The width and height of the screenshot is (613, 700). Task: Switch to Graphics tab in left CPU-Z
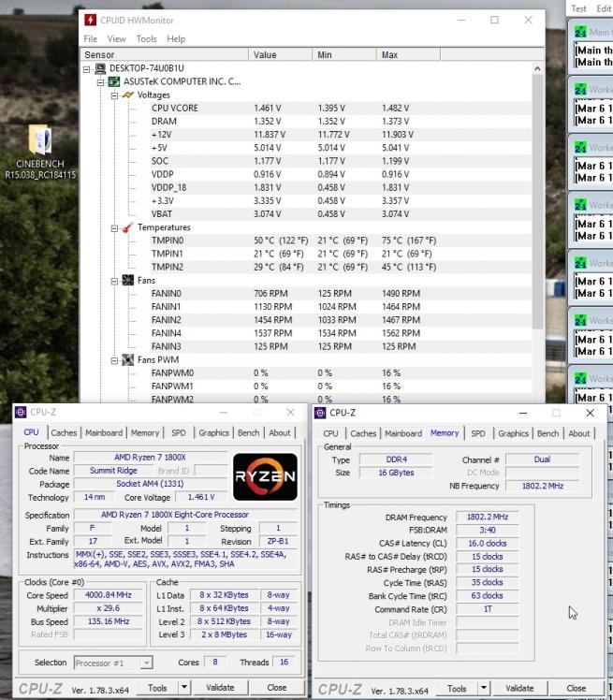(x=214, y=432)
